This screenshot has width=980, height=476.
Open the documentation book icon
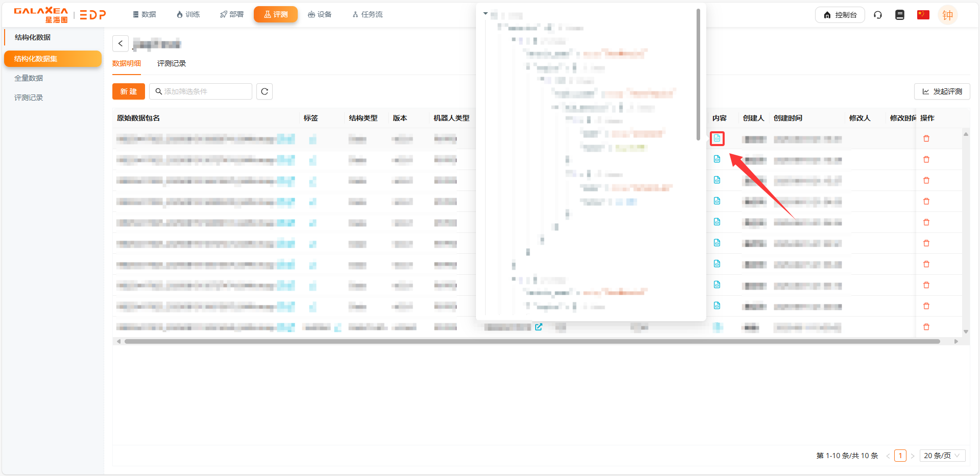pos(900,15)
